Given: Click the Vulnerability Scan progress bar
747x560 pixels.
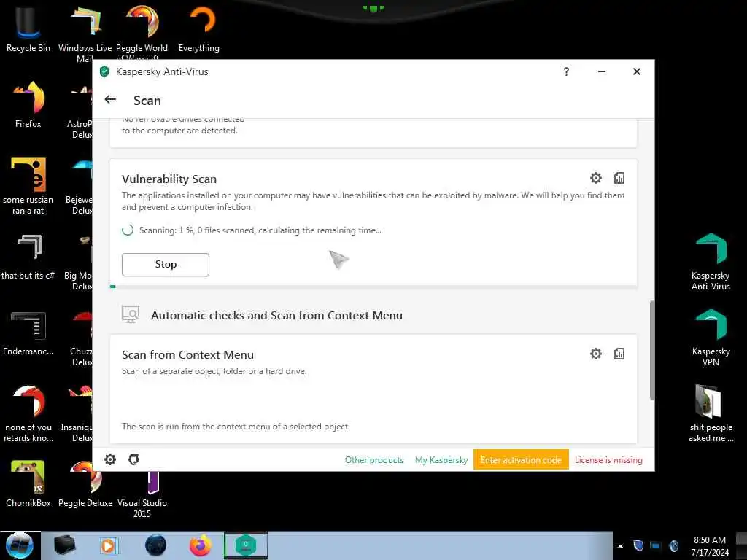Looking at the screenshot, I should coord(373,286).
